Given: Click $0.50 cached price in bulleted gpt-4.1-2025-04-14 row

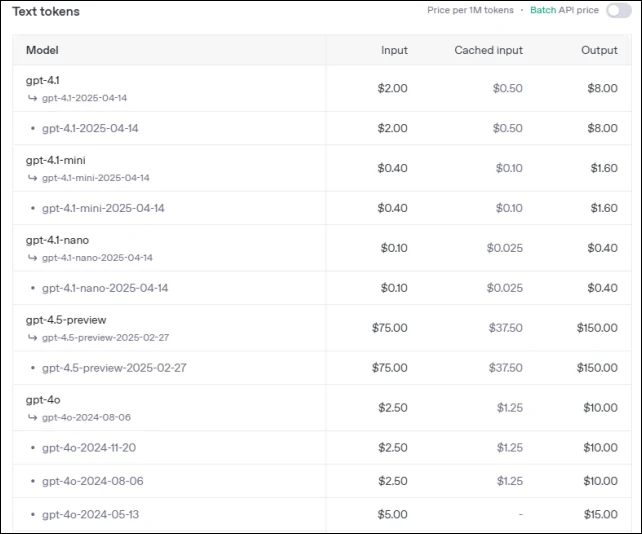Looking at the screenshot, I should pyautogui.click(x=508, y=128).
